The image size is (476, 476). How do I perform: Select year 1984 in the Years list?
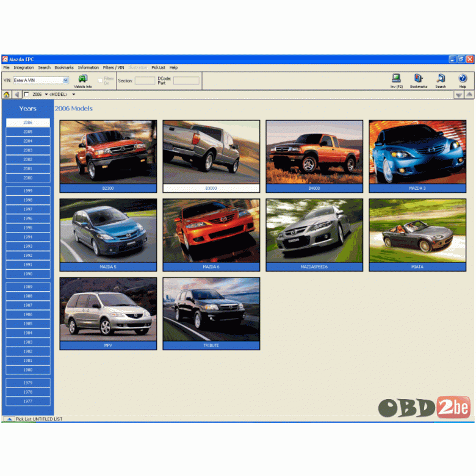tap(28, 333)
